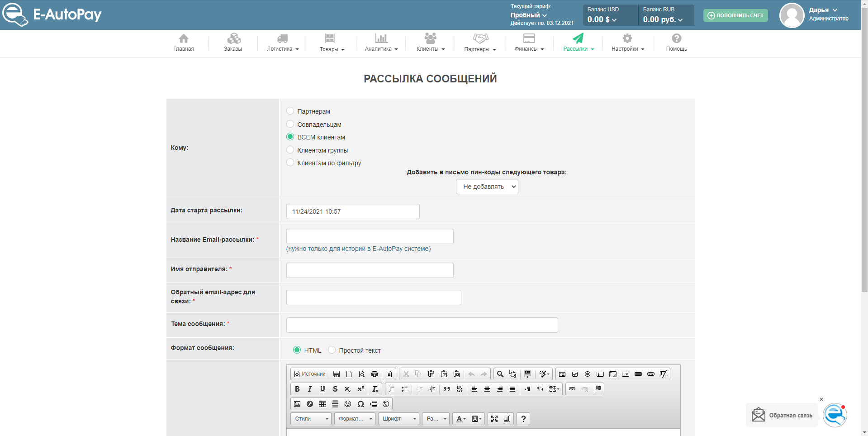Insert a special character (Omega)
868x436 pixels.
pos(360,404)
